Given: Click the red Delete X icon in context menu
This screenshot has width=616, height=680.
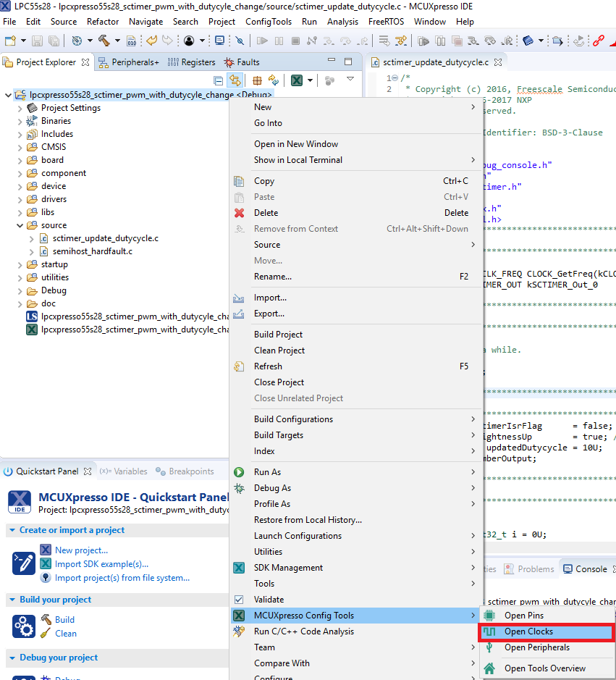Looking at the screenshot, I should point(239,213).
